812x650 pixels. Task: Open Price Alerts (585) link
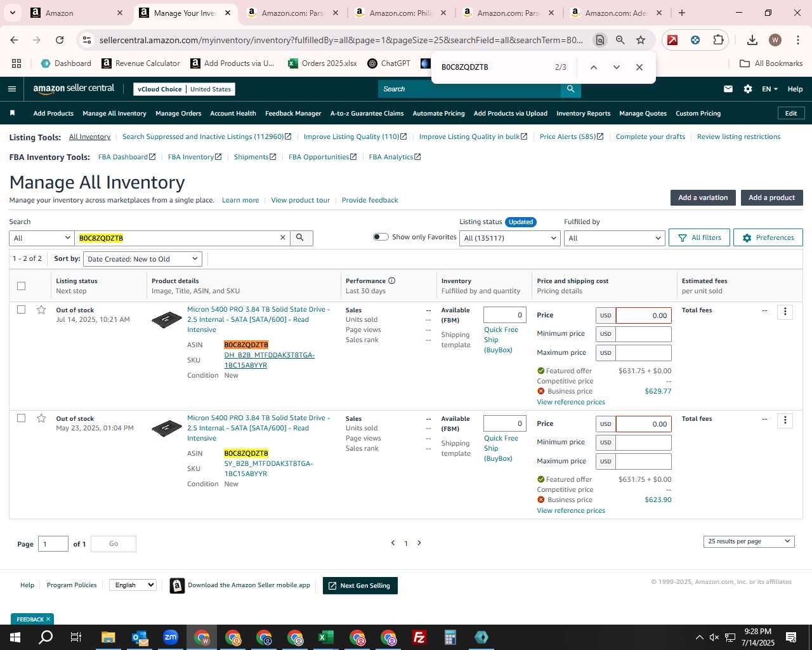click(572, 136)
